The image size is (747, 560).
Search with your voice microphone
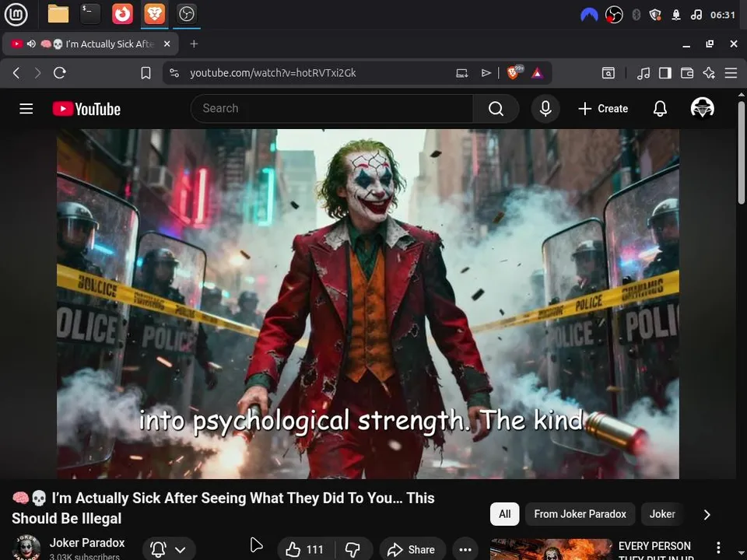[x=545, y=109]
